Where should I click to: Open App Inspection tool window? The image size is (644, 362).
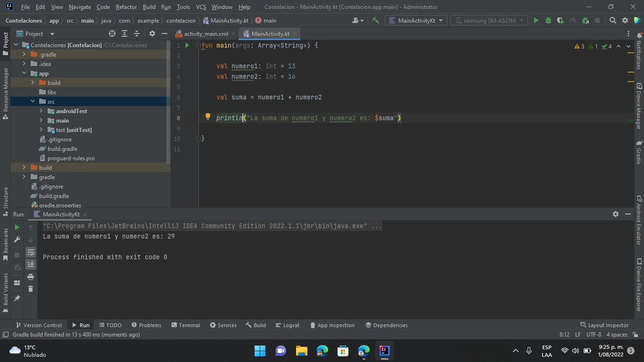[332, 325]
